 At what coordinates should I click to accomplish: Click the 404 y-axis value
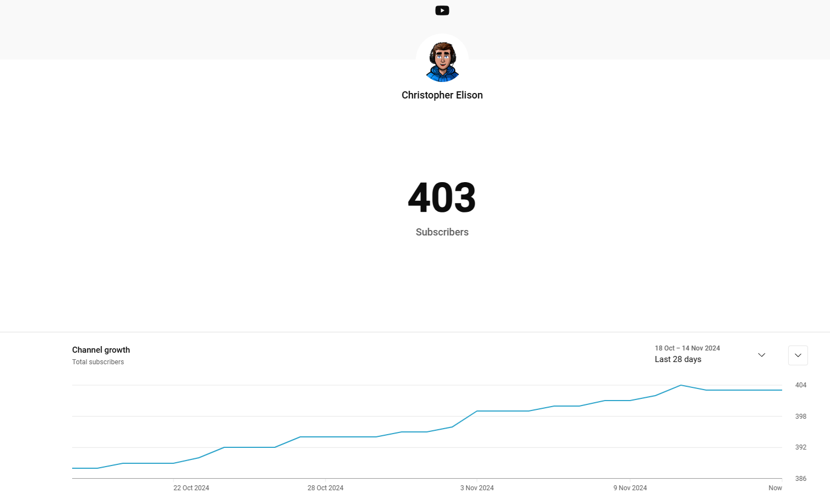[x=801, y=385]
